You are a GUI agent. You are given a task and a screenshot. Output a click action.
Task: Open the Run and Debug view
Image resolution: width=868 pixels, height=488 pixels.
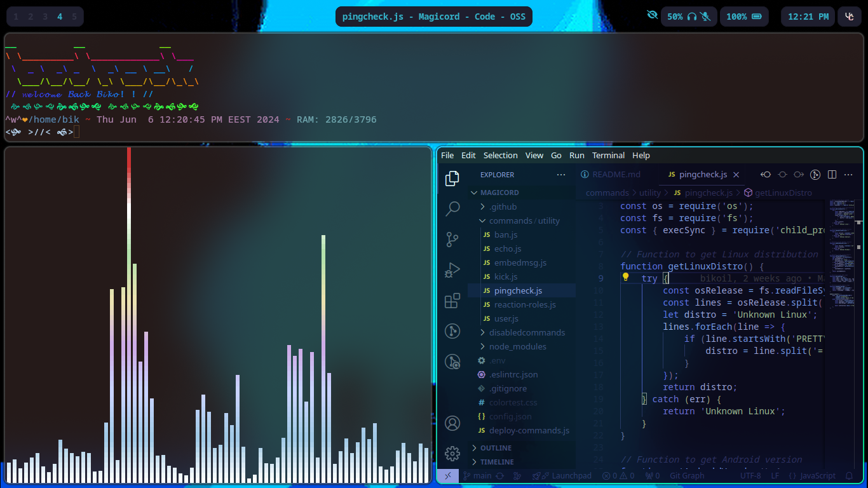pos(452,270)
